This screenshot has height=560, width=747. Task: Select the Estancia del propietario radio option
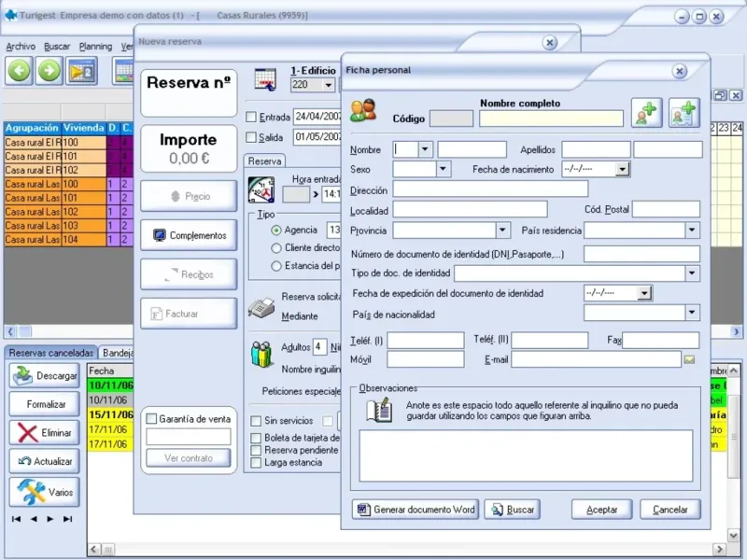275,266
